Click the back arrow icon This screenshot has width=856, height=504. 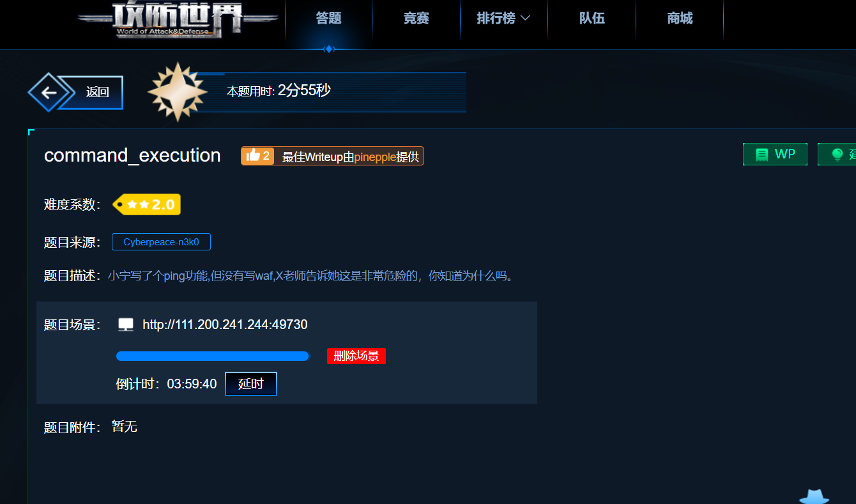coord(49,93)
